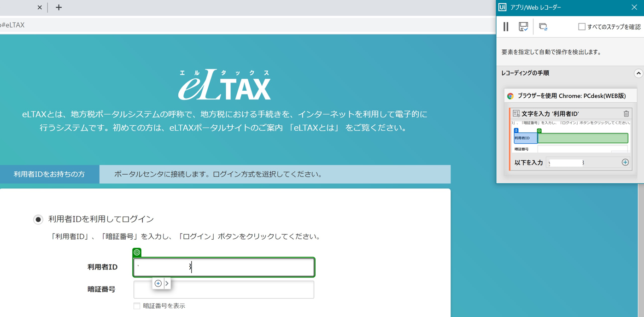Collapse the 'レコーディングの手順' section
The width and height of the screenshot is (644, 317).
[x=638, y=73]
